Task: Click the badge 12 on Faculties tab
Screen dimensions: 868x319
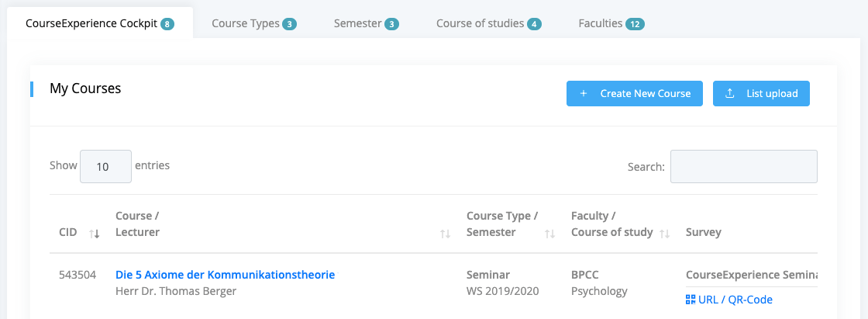Action: click(635, 24)
